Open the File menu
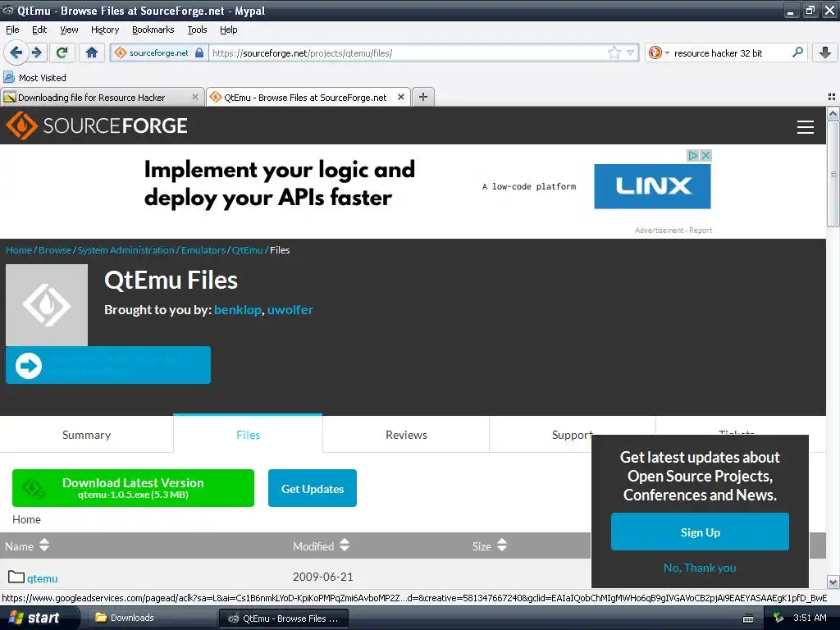 [12, 30]
